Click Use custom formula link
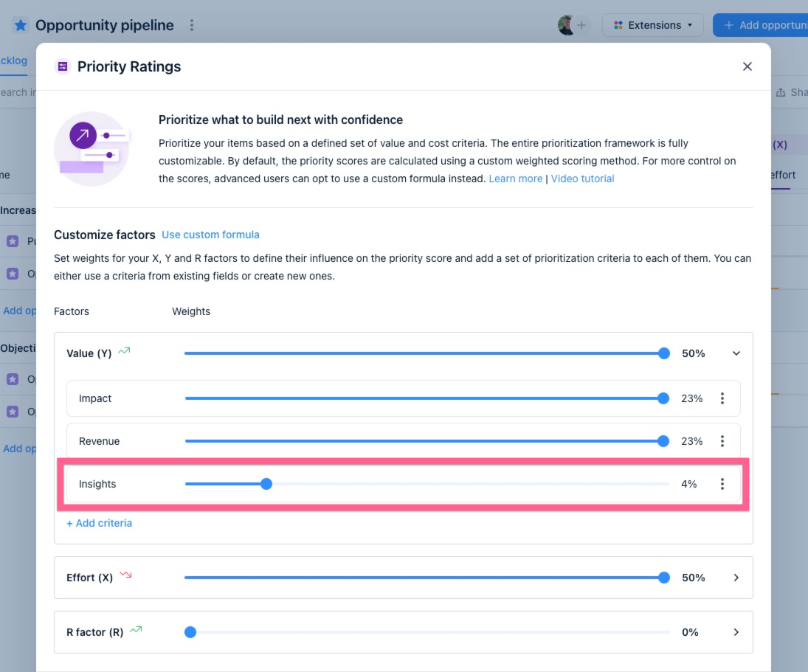 (210, 235)
